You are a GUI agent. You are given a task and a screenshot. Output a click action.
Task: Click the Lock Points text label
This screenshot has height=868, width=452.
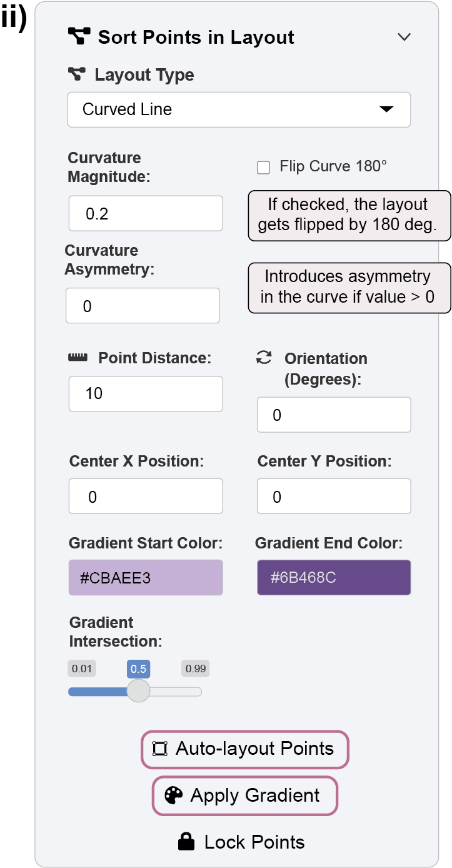pyautogui.click(x=254, y=842)
